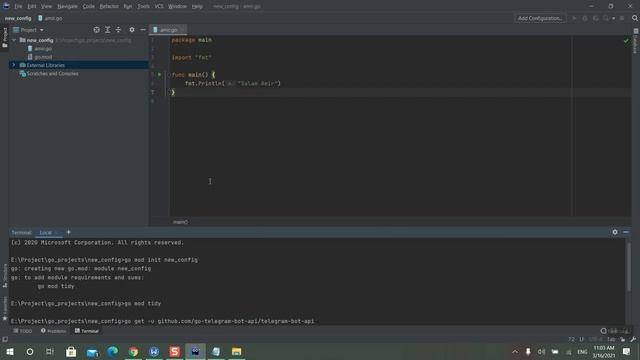The width and height of the screenshot is (640, 360).
Task: Open terminal panel settings gear
Action: (x=615, y=232)
